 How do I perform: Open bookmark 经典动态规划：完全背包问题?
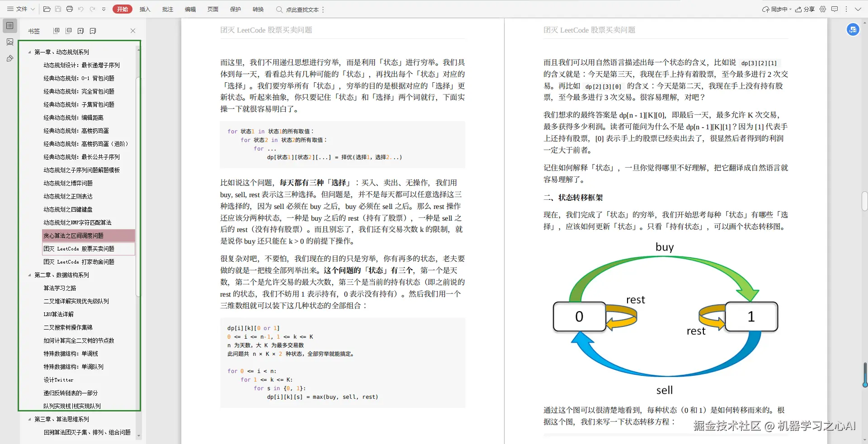pyautogui.click(x=79, y=92)
